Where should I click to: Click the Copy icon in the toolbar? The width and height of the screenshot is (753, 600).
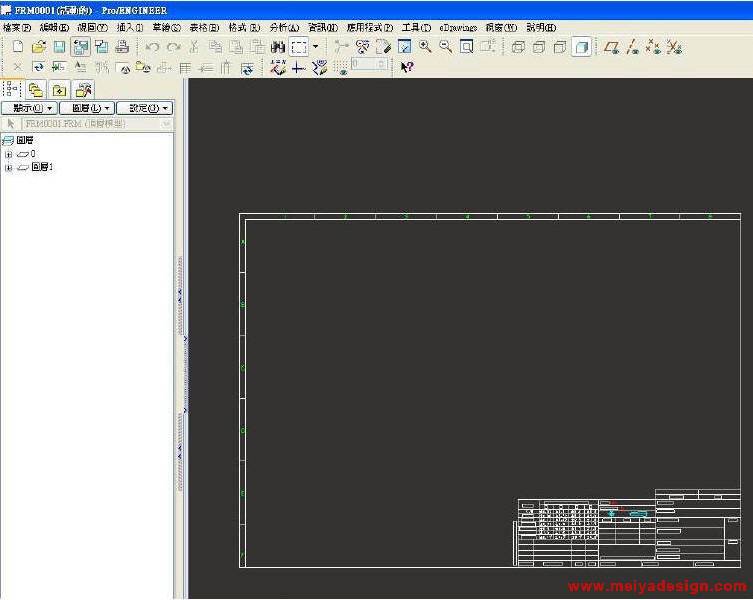pyautogui.click(x=215, y=47)
